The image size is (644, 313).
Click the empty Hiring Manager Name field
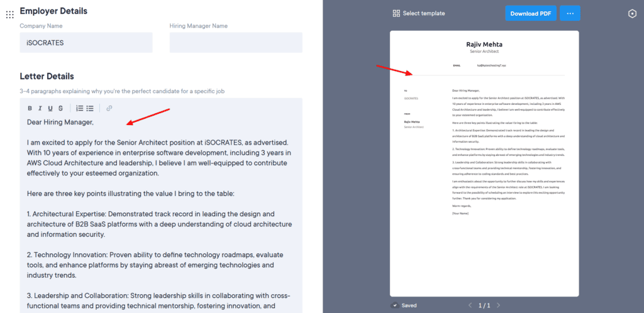(x=236, y=43)
